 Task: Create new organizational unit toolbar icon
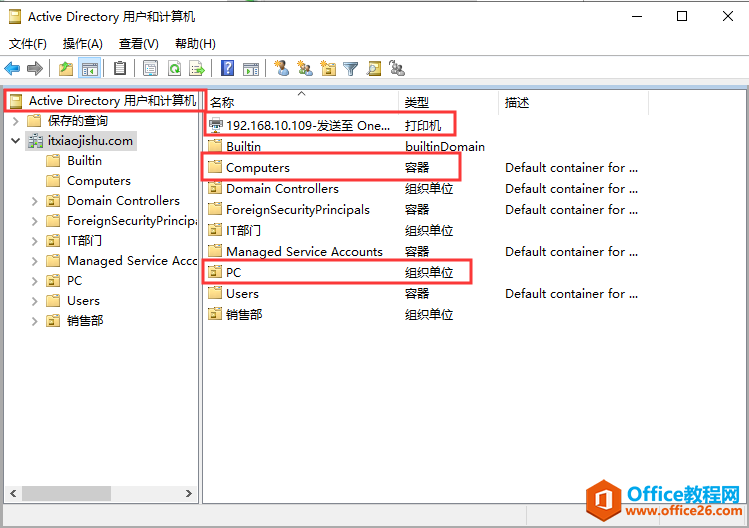coord(328,68)
